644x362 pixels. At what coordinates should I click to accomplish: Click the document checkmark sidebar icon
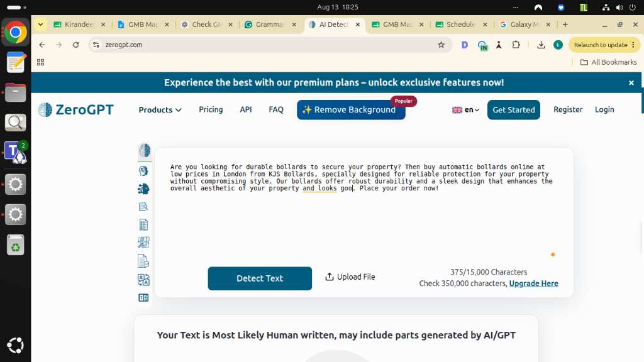point(143,261)
